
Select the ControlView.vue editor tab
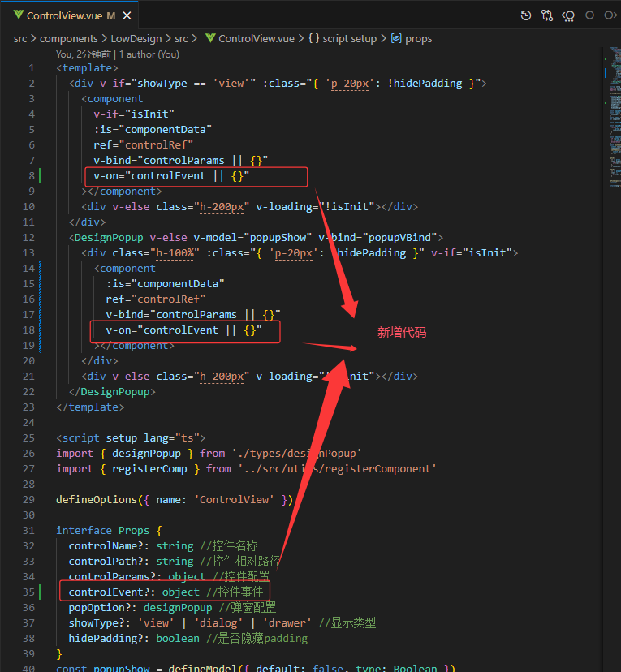pos(65,15)
